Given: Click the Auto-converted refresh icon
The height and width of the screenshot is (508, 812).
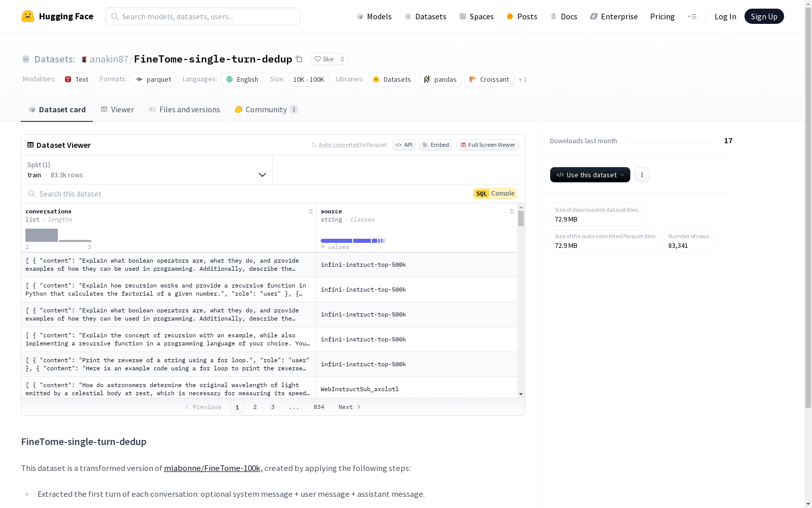Looking at the screenshot, I should point(314,145).
